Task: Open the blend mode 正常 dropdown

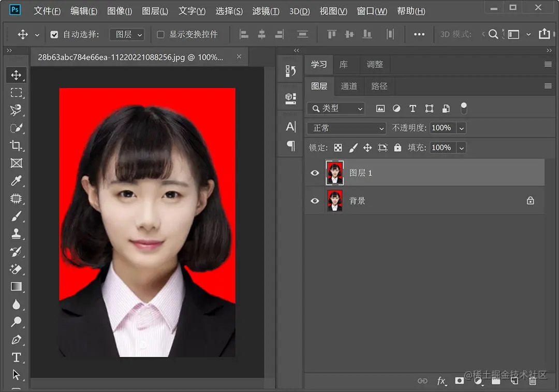Action: click(346, 128)
